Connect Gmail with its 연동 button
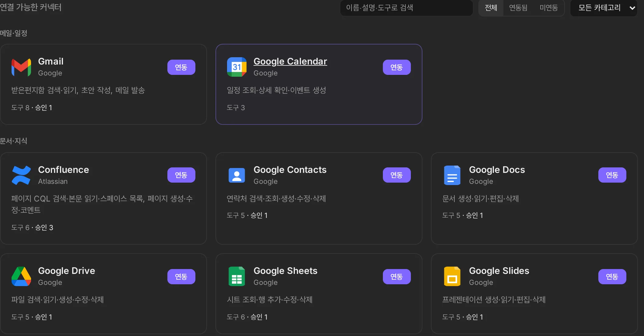The image size is (644, 336). tap(181, 67)
